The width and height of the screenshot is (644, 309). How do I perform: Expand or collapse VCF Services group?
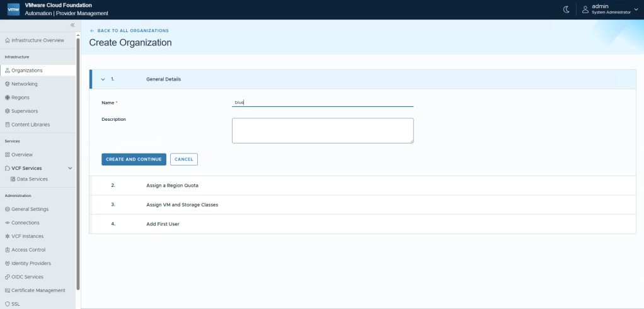tap(70, 168)
